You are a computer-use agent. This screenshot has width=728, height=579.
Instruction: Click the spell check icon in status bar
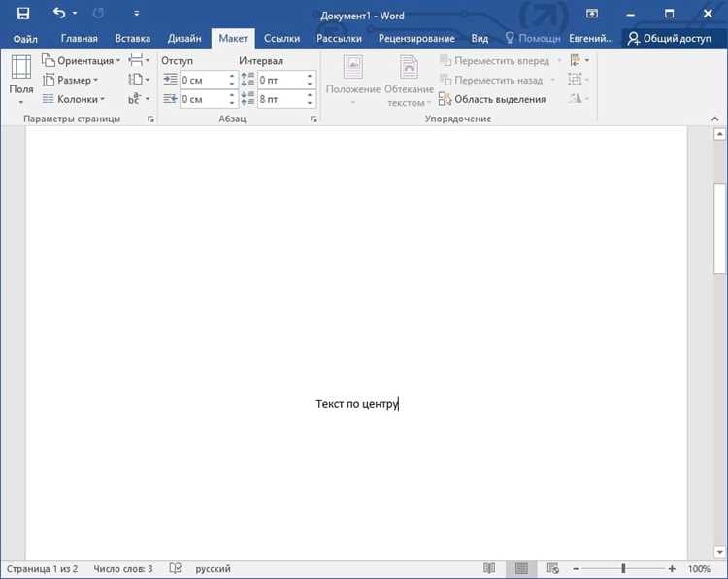tap(175, 568)
